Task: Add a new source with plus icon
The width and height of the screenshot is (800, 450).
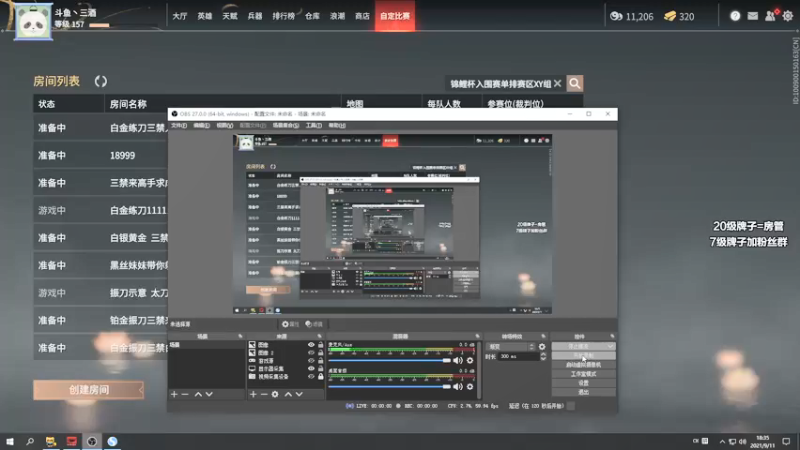Action: point(253,394)
